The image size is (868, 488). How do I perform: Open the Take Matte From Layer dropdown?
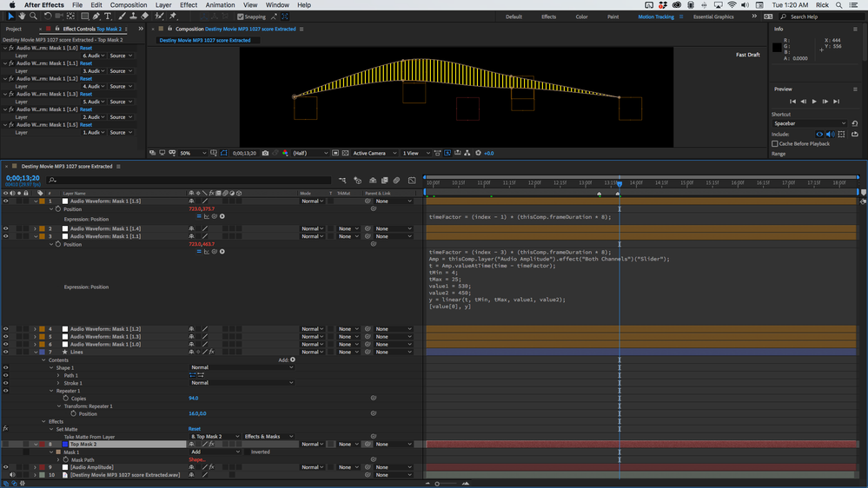tap(214, 437)
